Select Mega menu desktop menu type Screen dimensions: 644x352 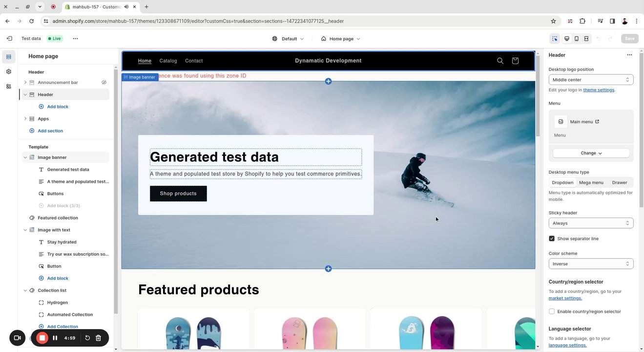(591, 182)
